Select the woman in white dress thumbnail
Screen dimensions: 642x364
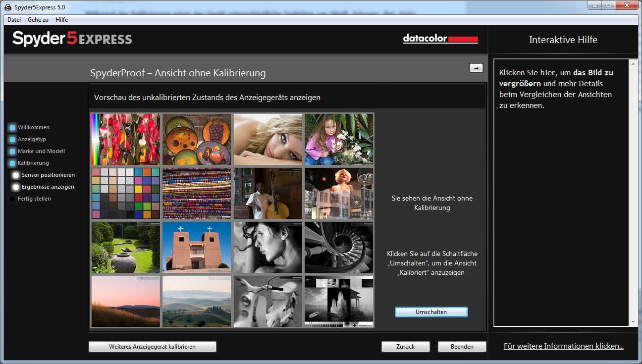pos(339,193)
